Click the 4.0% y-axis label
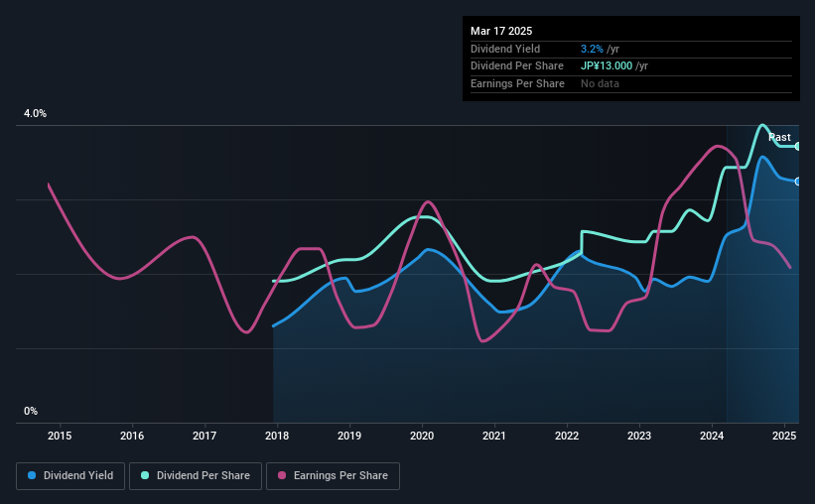 coord(35,113)
